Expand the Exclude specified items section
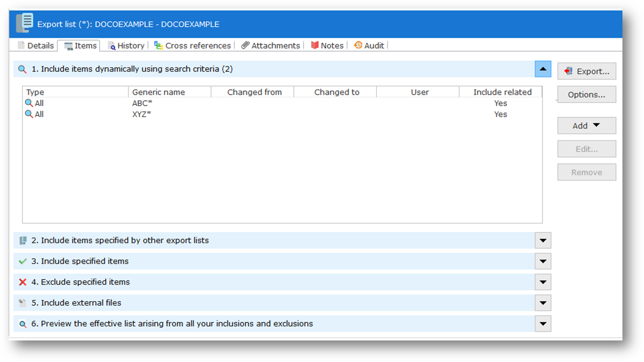This screenshot has width=644, height=362. pyautogui.click(x=543, y=282)
